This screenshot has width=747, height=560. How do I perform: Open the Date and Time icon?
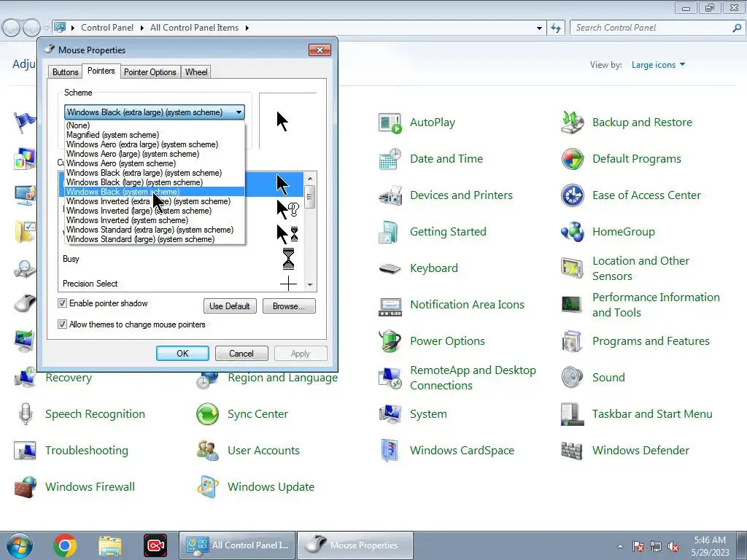tap(390, 159)
